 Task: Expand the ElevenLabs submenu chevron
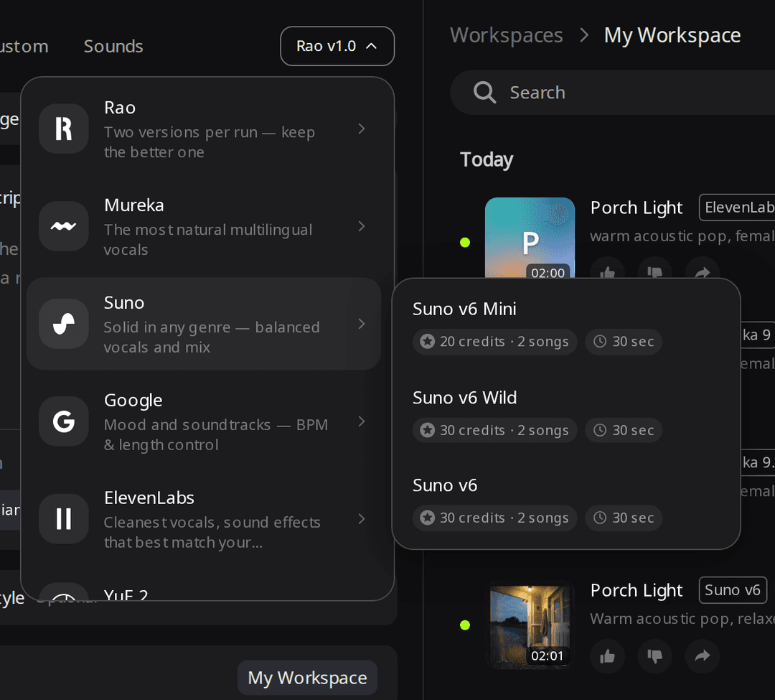(x=362, y=518)
